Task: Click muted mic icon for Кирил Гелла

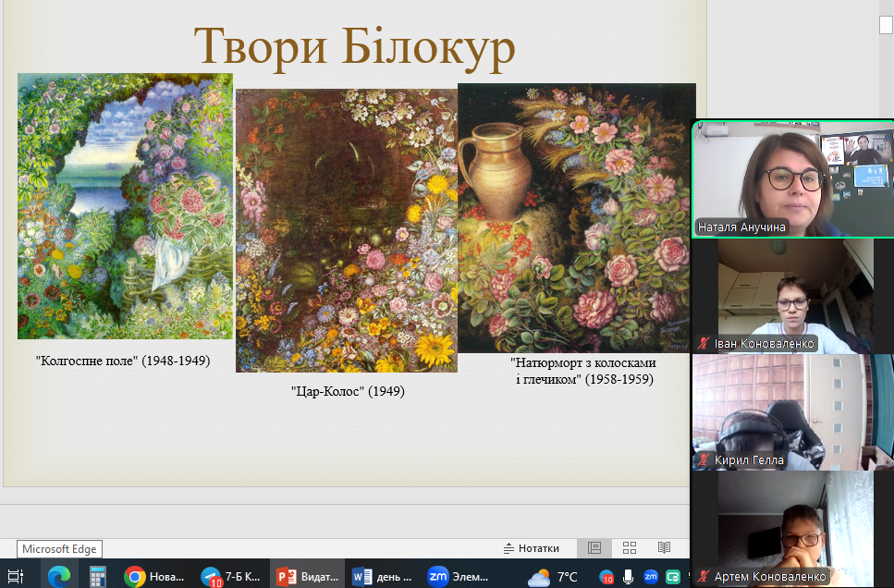Action: click(x=704, y=459)
